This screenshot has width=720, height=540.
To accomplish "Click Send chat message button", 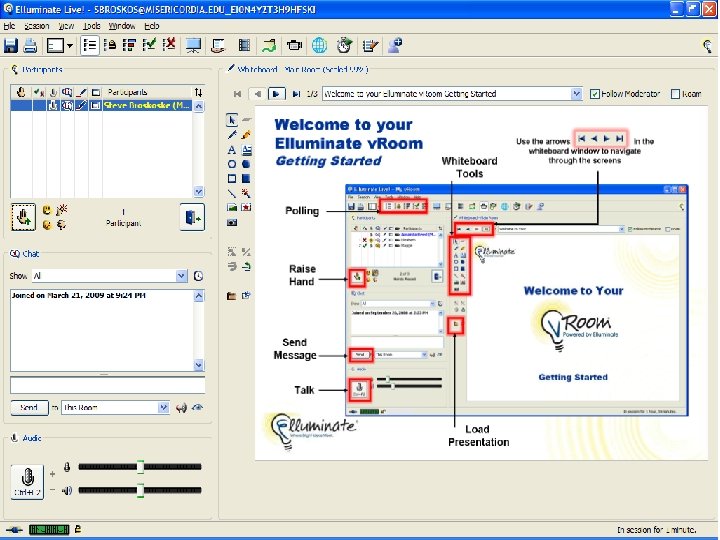I will [29, 407].
